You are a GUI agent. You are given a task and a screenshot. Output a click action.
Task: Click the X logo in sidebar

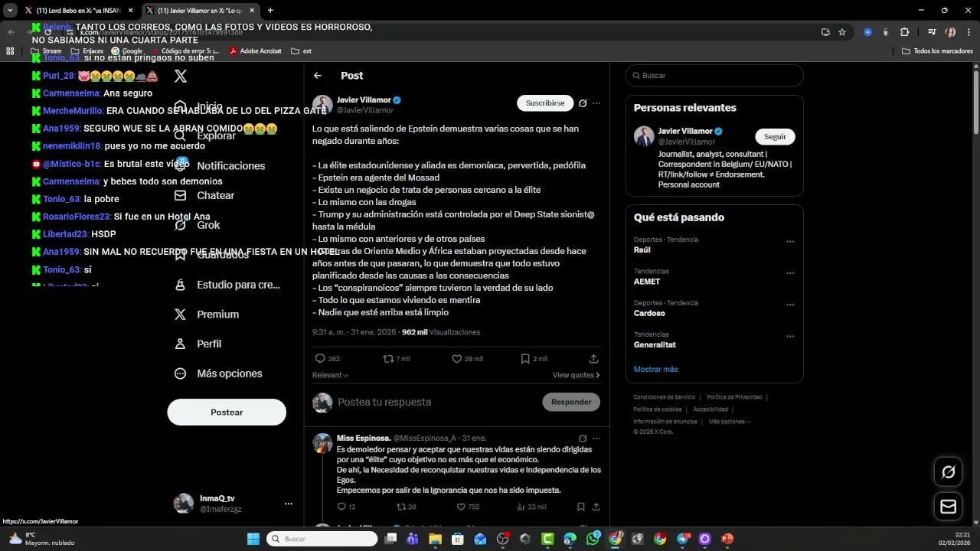181,76
